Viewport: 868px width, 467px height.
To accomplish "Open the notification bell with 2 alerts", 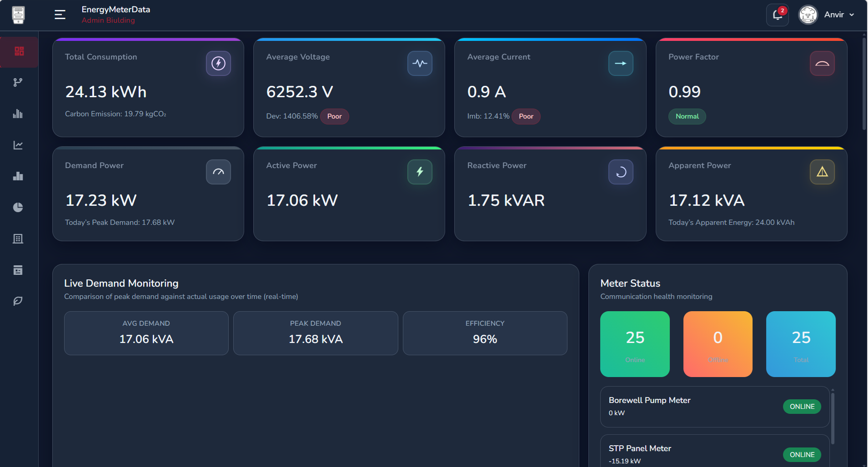I will click(x=777, y=15).
